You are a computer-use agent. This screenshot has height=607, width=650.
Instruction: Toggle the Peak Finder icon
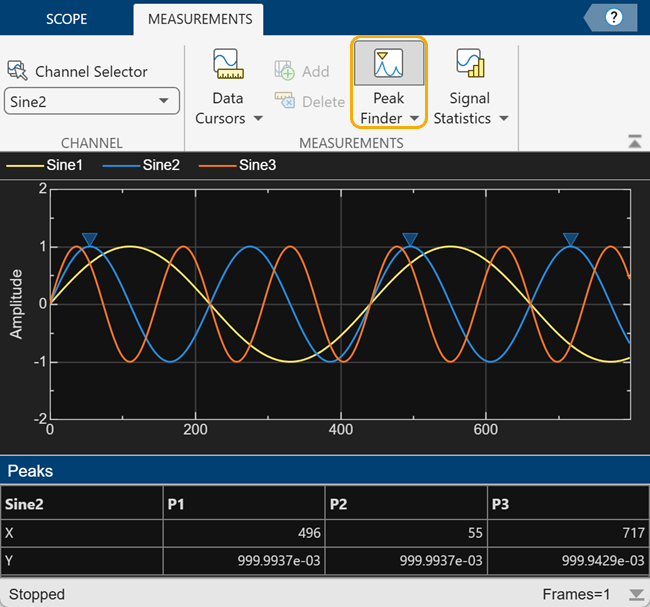[388, 63]
